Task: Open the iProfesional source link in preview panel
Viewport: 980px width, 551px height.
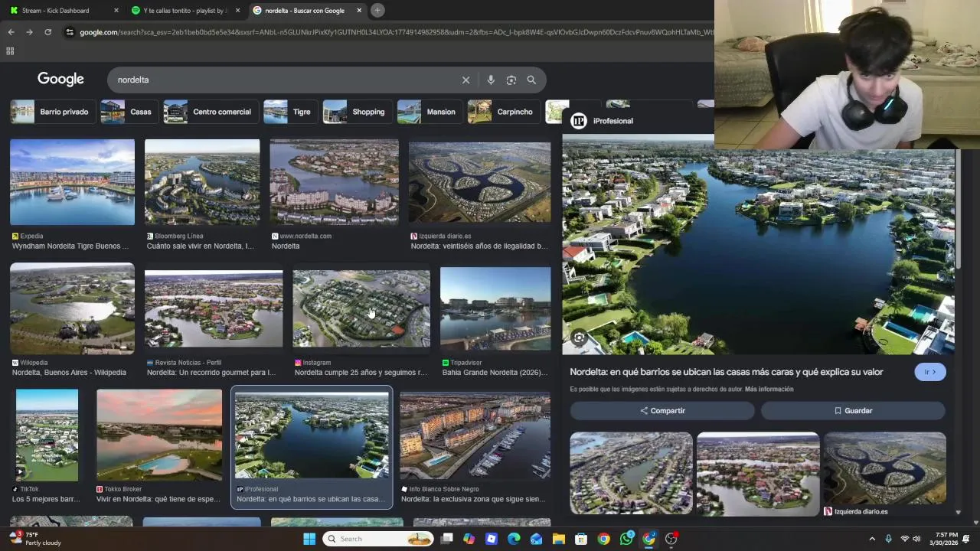Action: click(x=603, y=121)
